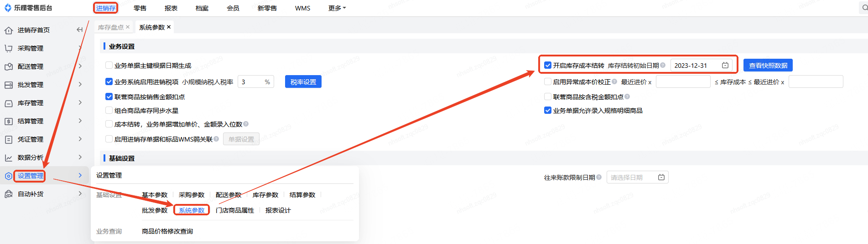
Task: Open the 更多 dropdown menu
Action: point(337,8)
